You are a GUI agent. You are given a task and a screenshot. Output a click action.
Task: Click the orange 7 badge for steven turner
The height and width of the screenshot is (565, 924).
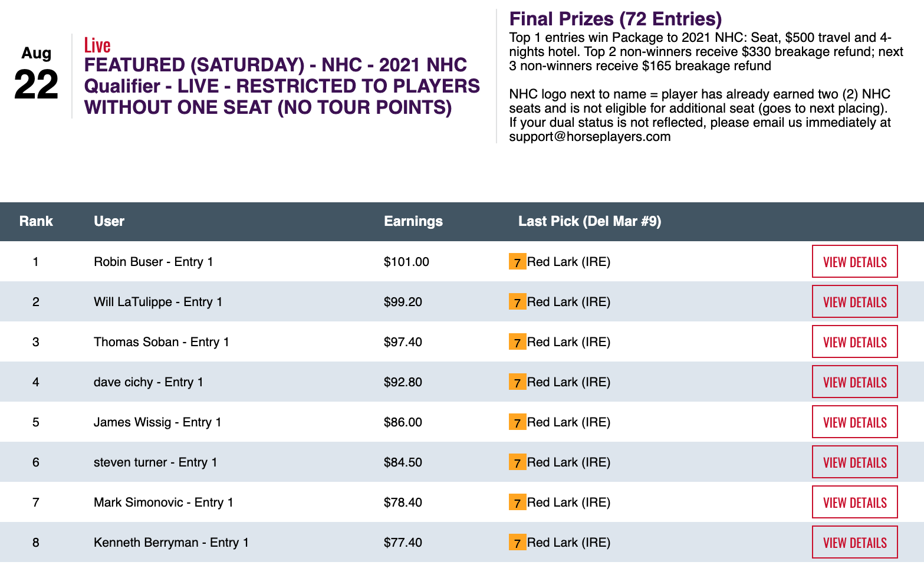pos(517,462)
